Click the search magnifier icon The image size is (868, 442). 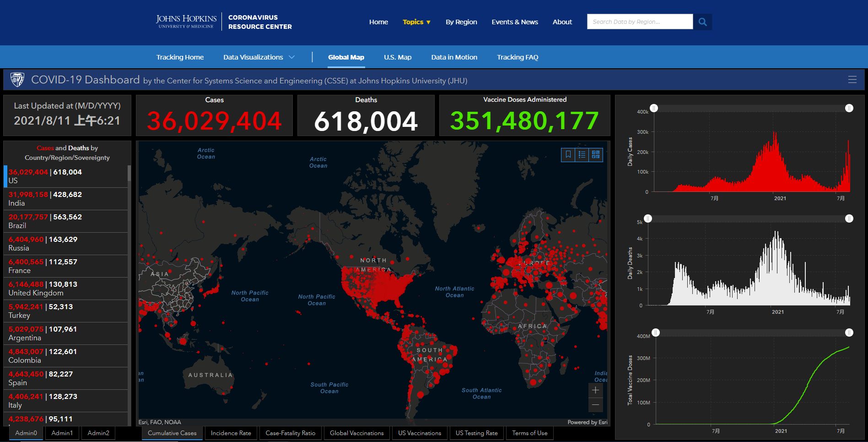(702, 22)
